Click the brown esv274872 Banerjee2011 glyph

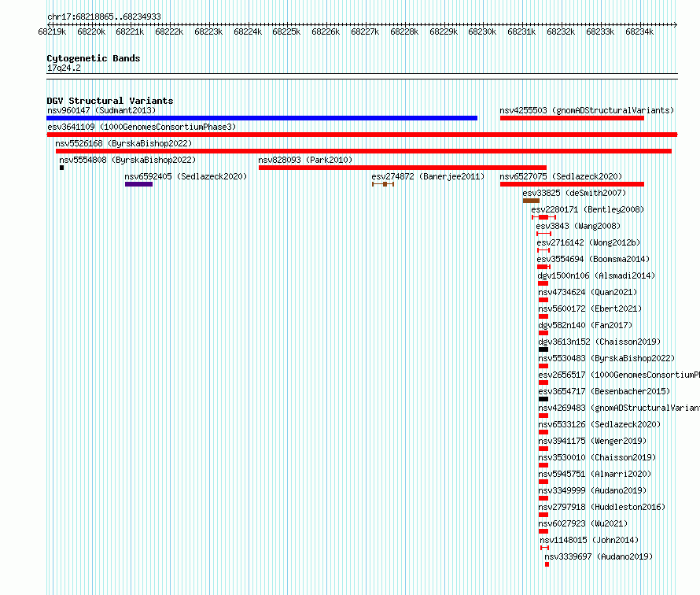383,184
